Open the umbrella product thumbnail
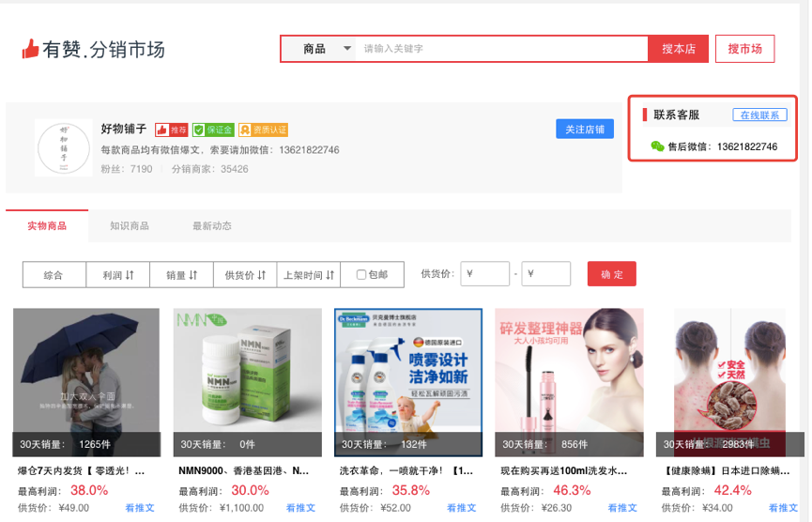The image size is (812, 522). click(86, 383)
